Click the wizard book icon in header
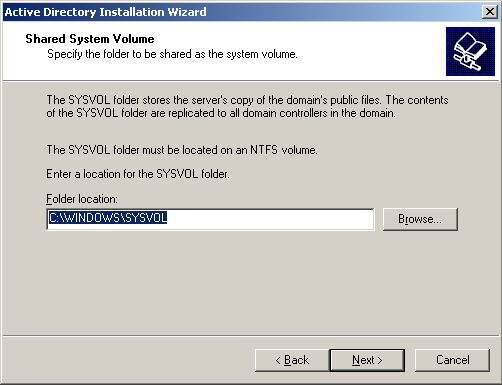502x385 pixels. tap(470, 52)
